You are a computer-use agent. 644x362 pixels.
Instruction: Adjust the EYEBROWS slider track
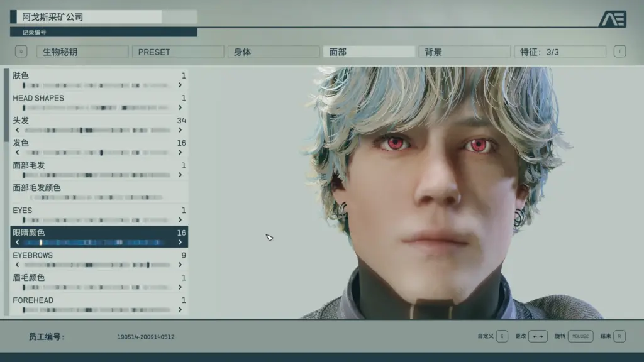pyautogui.click(x=97, y=265)
